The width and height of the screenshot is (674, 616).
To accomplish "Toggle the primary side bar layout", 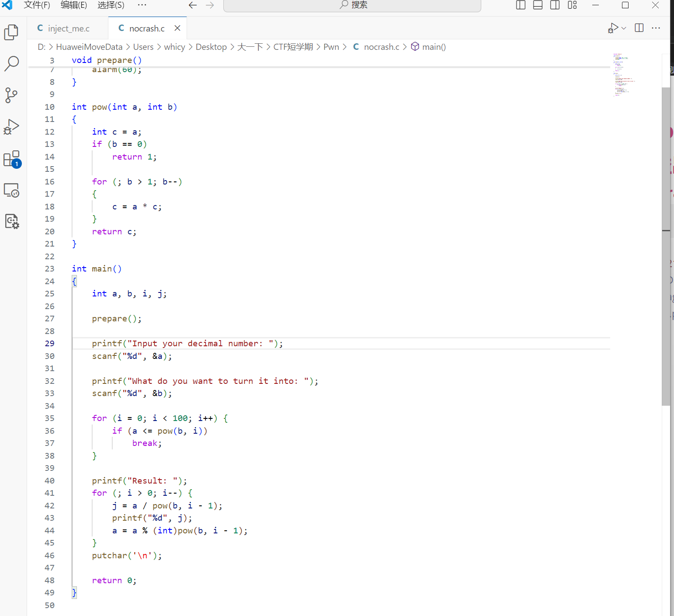I will click(x=521, y=5).
